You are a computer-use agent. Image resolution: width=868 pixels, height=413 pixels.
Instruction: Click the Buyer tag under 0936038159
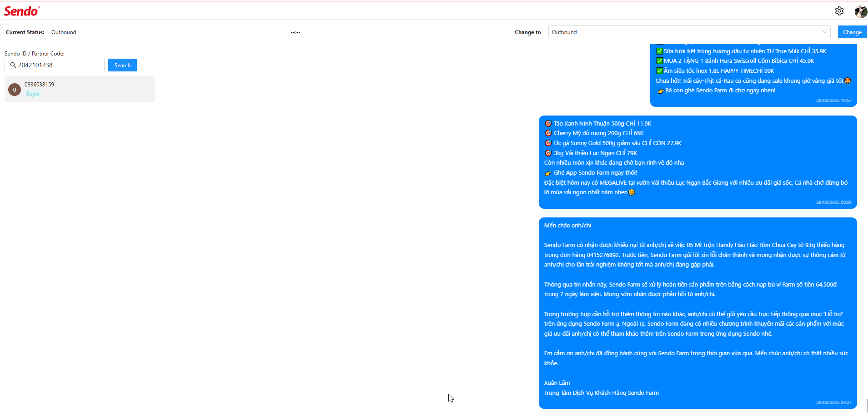point(33,94)
